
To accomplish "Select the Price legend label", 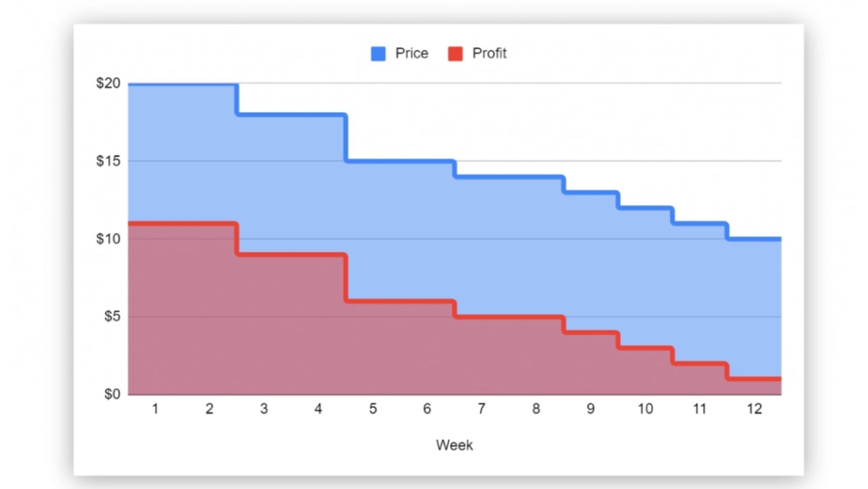I will point(411,53).
